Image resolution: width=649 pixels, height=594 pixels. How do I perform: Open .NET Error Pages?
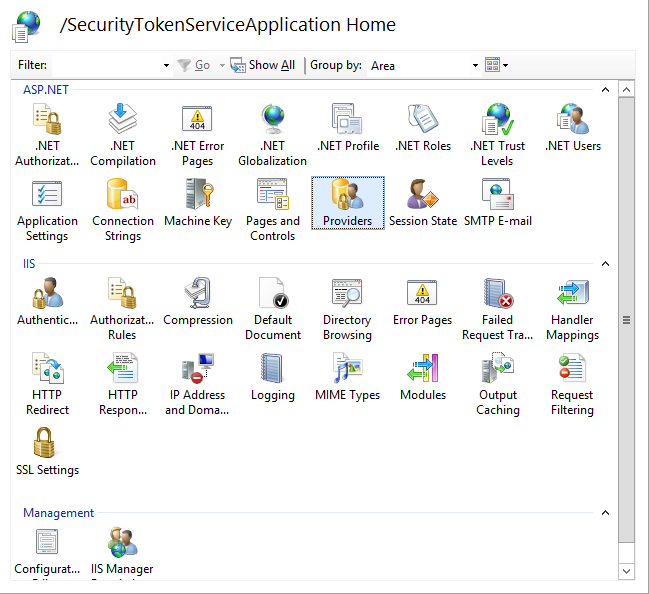pos(197,135)
